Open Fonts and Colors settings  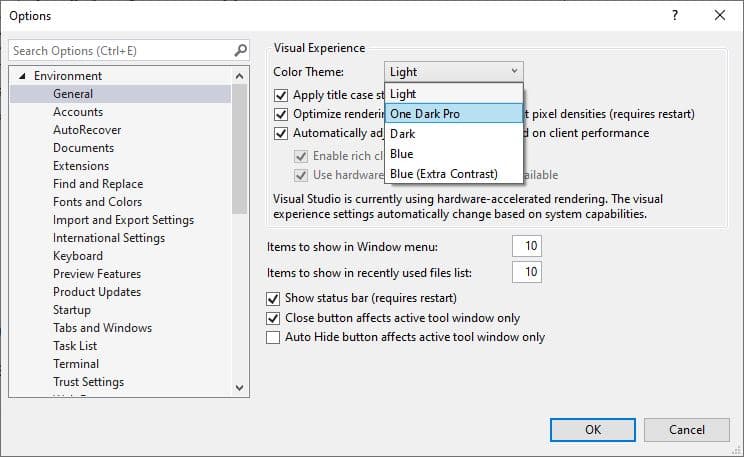pos(97,202)
